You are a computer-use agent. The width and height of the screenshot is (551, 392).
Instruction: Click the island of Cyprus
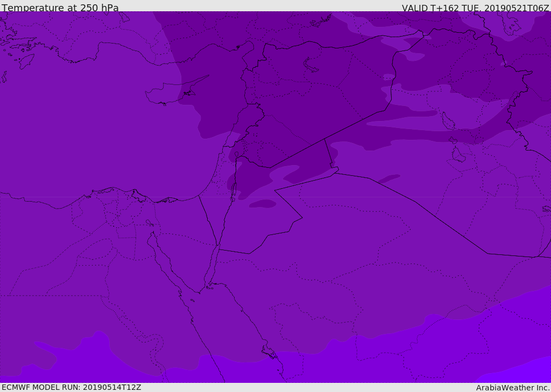coord(168,94)
